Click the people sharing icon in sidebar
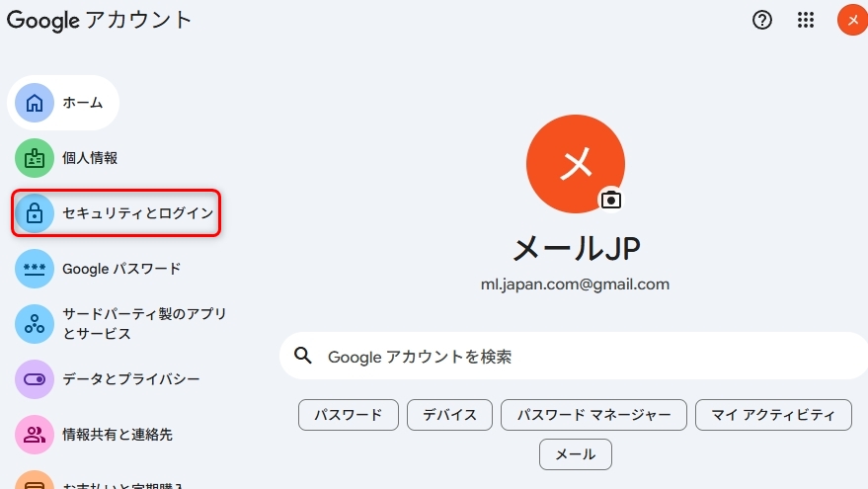Screen dimensions: 868x489 [x=35, y=435]
